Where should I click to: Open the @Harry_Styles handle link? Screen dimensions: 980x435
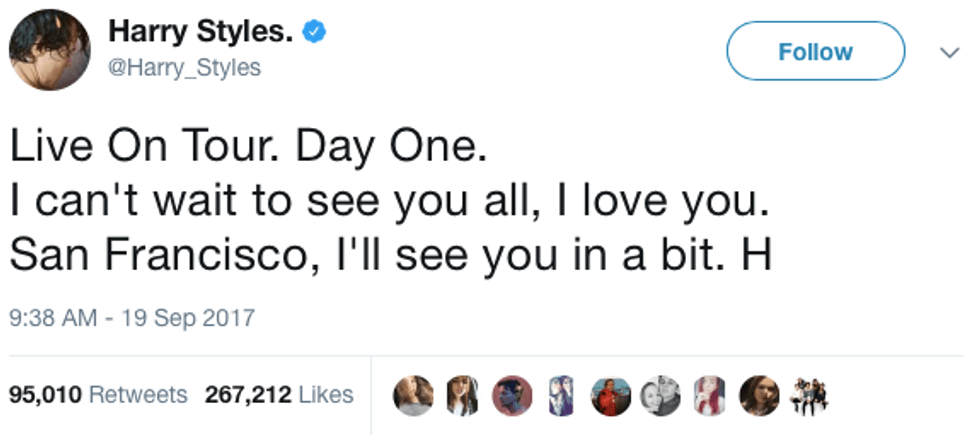tap(184, 67)
